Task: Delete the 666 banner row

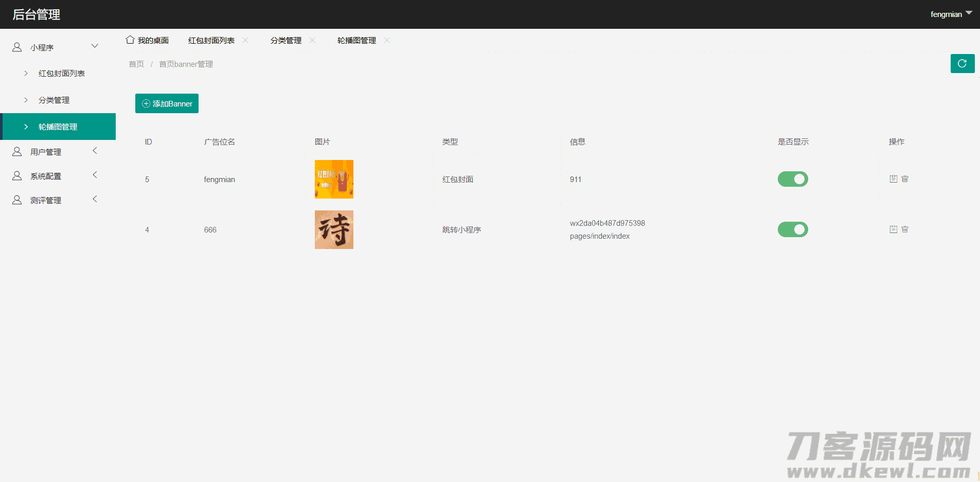Action: 905,229
